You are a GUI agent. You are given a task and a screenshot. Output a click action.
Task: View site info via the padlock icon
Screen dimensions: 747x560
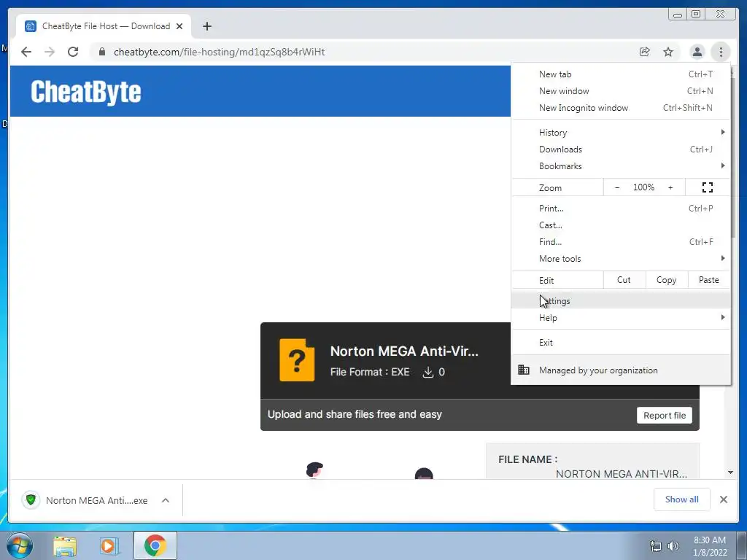pyautogui.click(x=102, y=52)
